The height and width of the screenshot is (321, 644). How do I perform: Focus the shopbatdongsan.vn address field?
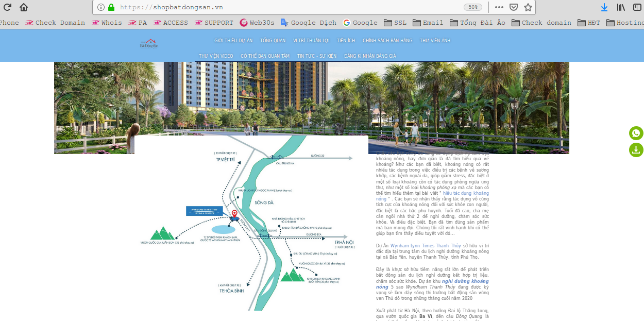(x=291, y=7)
